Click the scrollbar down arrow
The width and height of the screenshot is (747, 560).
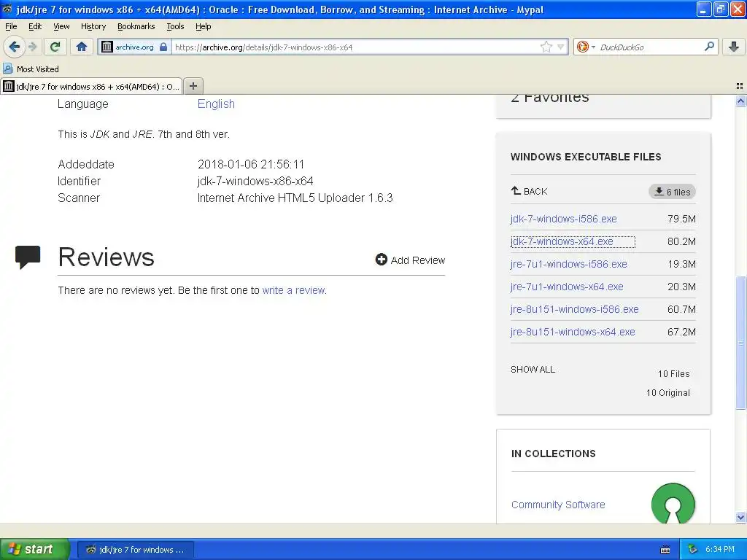click(740, 517)
